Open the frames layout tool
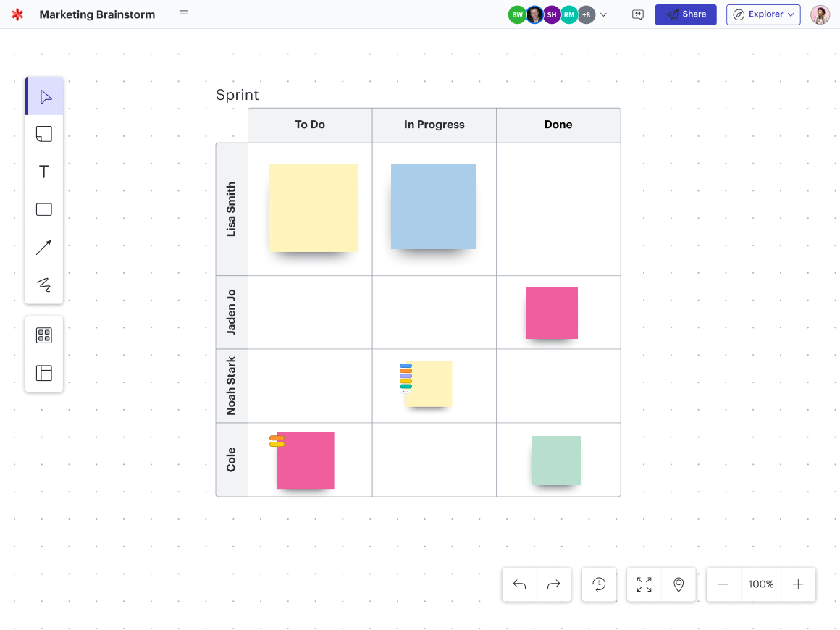Screen dimensions: 840x630 pos(44,373)
